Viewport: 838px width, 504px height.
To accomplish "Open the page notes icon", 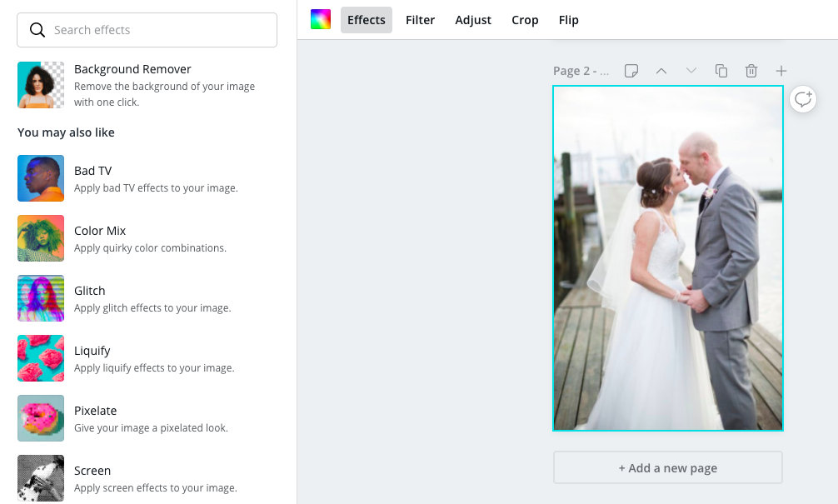I will pyautogui.click(x=631, y=71).
